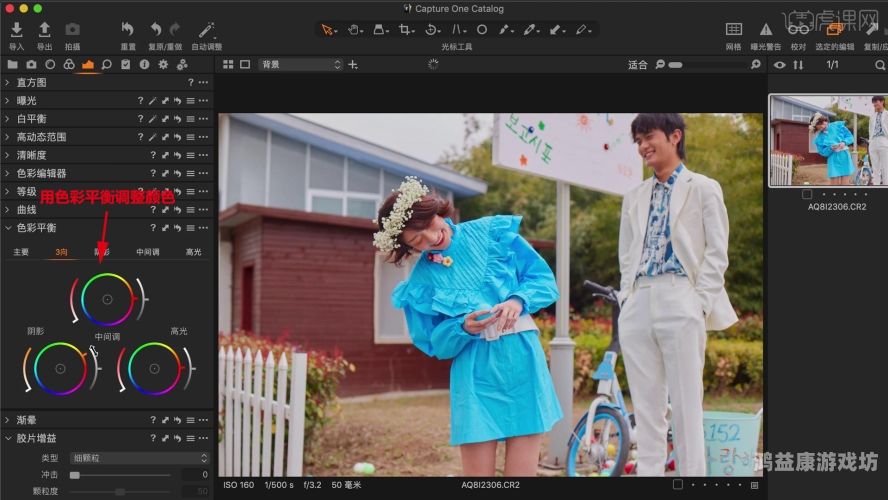Click the 适合 zoom-to-fit button

(x=637, y=65)
